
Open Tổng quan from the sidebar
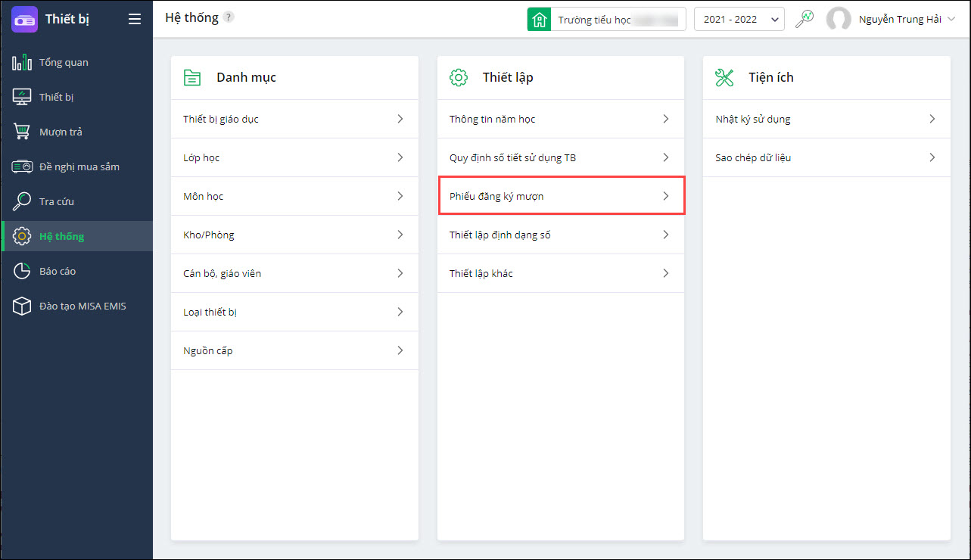(64, 62)
